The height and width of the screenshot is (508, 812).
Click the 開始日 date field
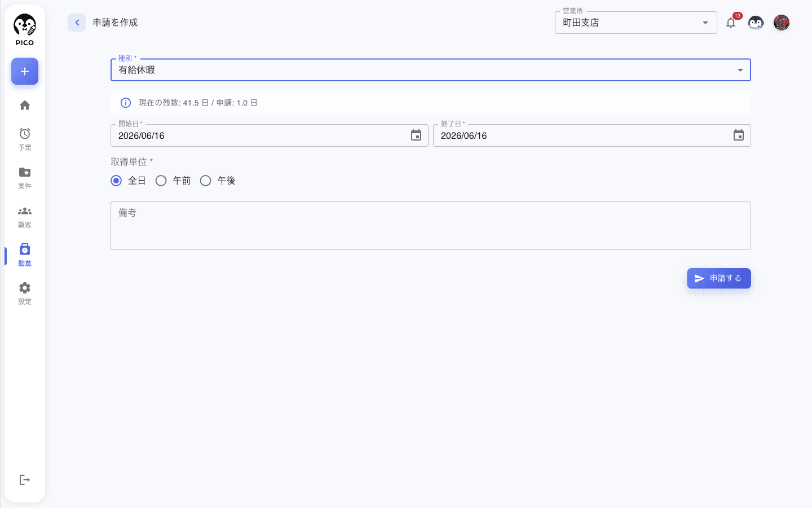point(270,135)
